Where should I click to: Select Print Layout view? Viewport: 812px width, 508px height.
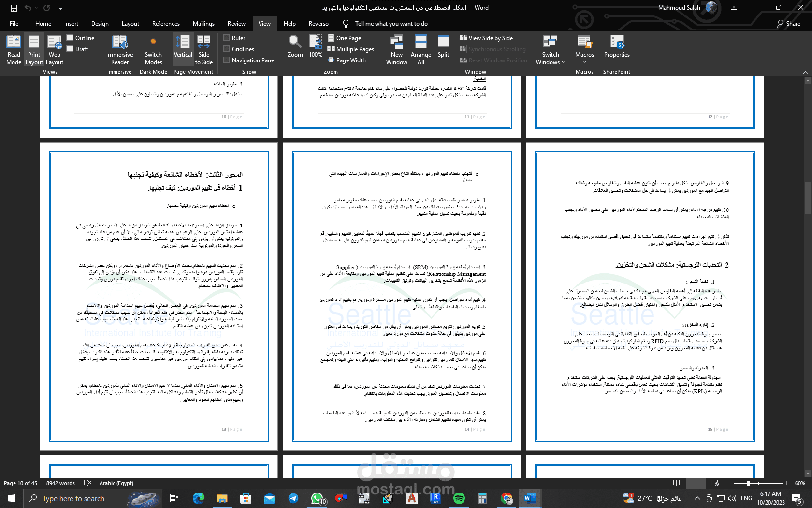(34, 50)
